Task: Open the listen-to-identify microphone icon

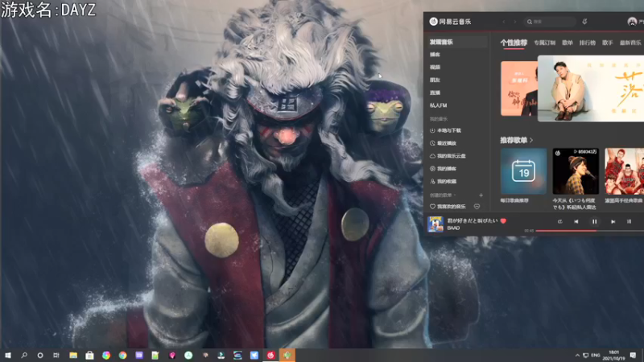Action: (584, 22)
